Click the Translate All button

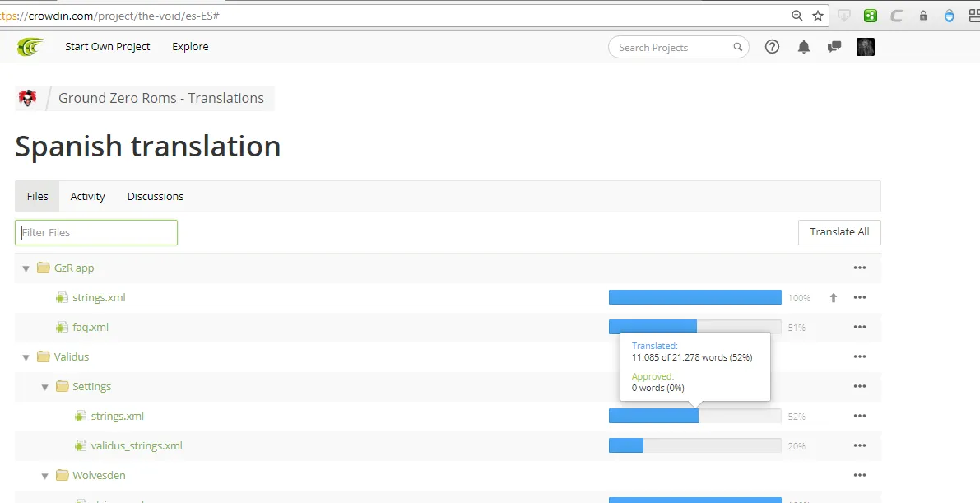point(839,232)
